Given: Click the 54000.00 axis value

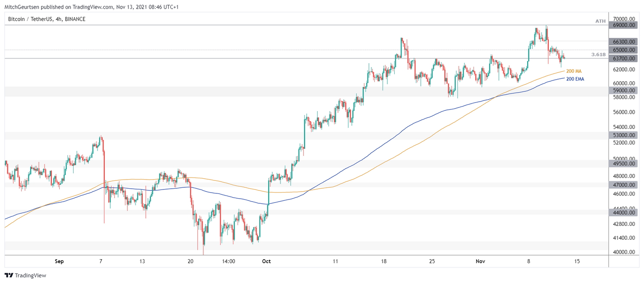Looking at the screenshot, I should [x=624, y=127].
